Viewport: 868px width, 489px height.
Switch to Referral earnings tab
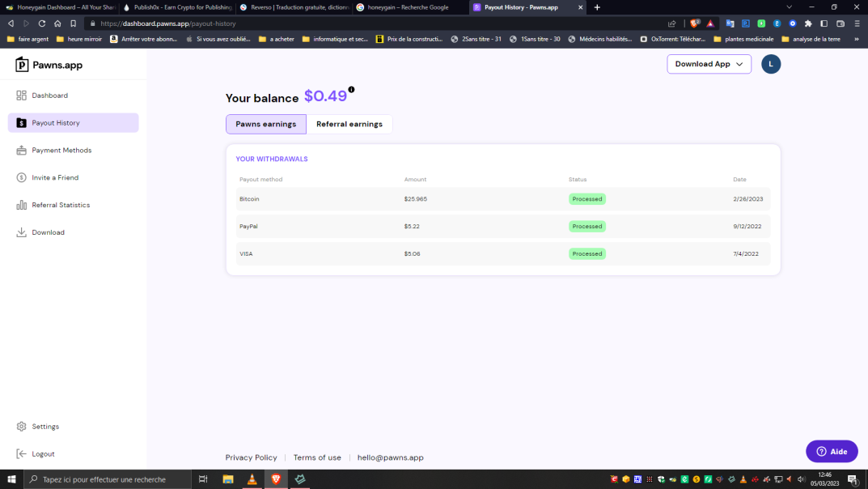click(349, 124)
